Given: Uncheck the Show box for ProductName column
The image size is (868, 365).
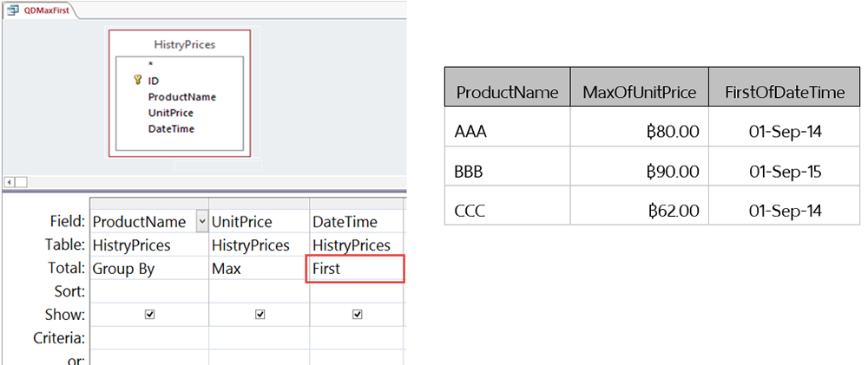Looking at the screenshot, I should click(150, 315).
